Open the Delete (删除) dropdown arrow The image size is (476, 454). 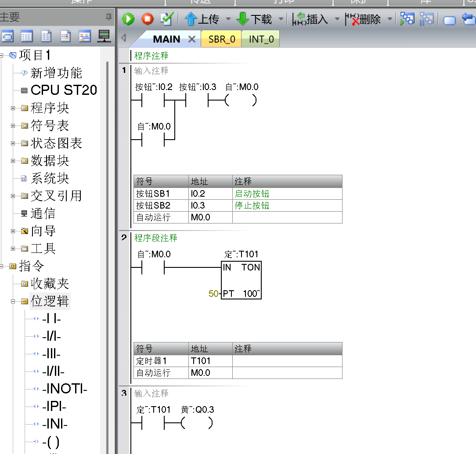[390, 19]
